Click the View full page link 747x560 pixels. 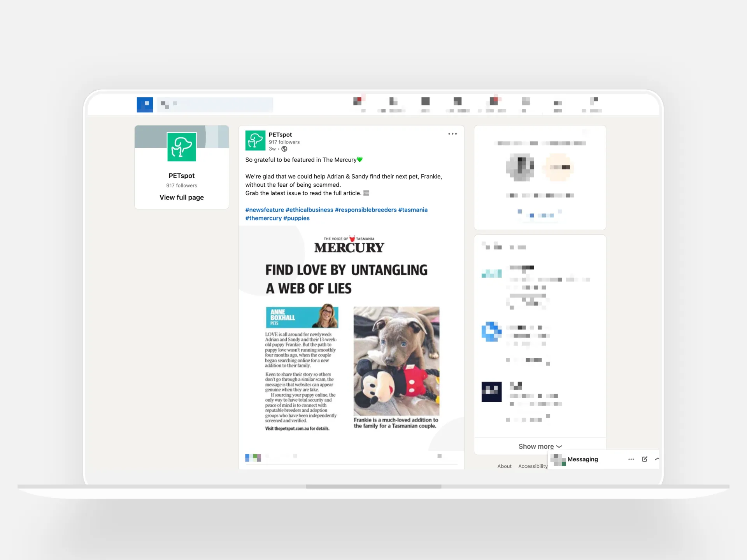[x=181, y=197]
